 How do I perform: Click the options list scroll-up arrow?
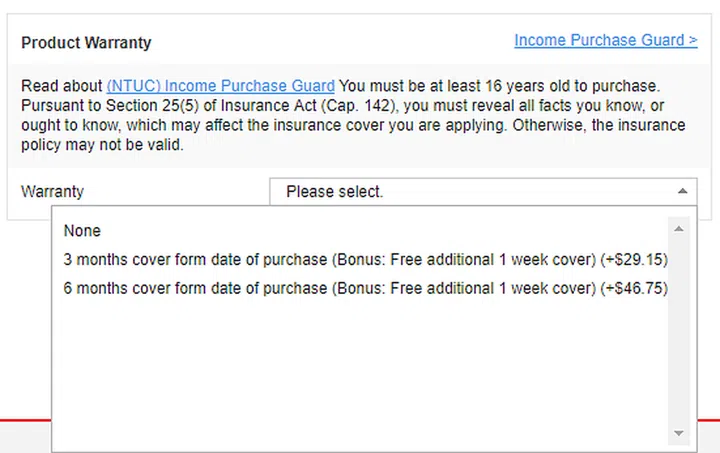pyautogui.click(x=679, y=229)
